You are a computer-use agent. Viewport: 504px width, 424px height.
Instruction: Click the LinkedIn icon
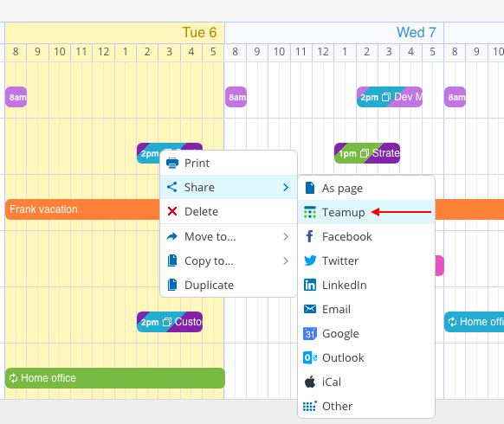(x=310, y=285)
